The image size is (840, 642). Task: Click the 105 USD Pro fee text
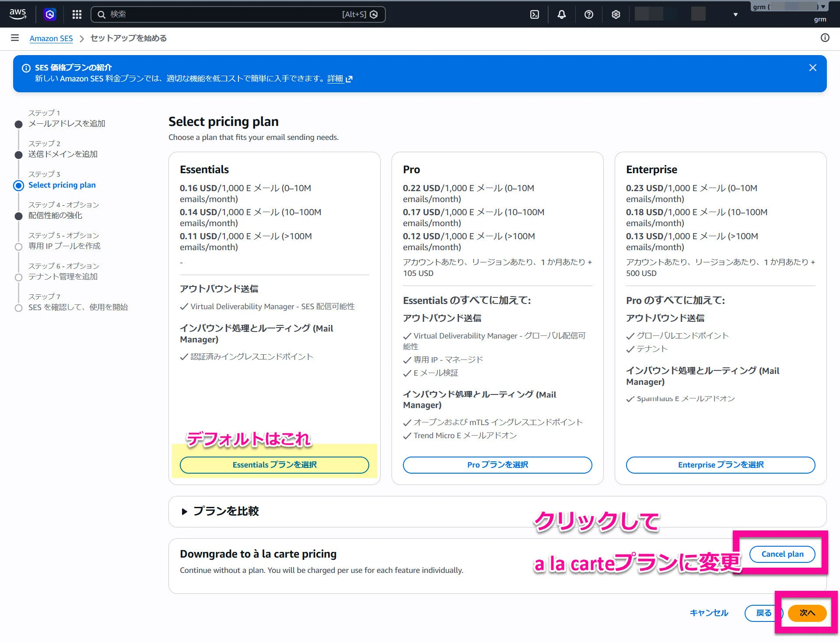point(418,273)
